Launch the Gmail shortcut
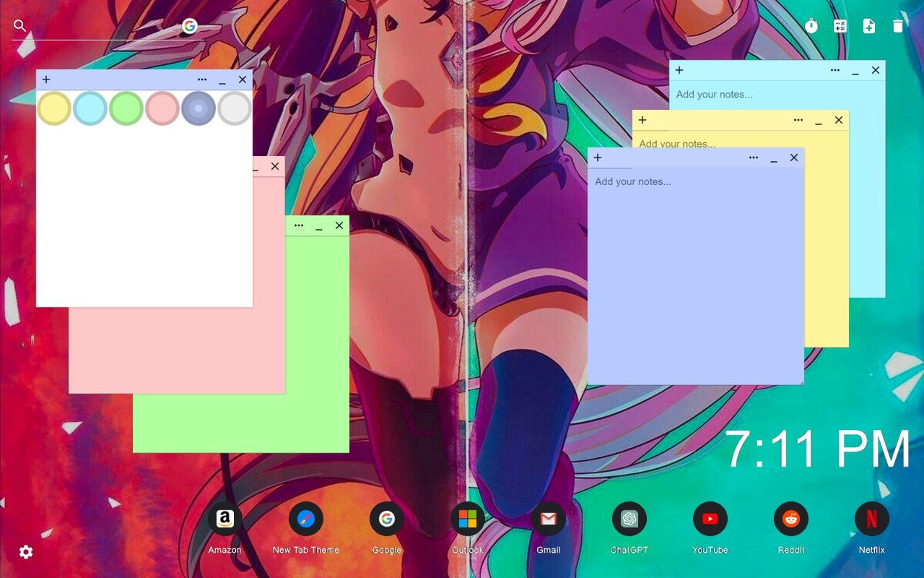The width and height of the screenshot is (924, 578). pos(549,519)
